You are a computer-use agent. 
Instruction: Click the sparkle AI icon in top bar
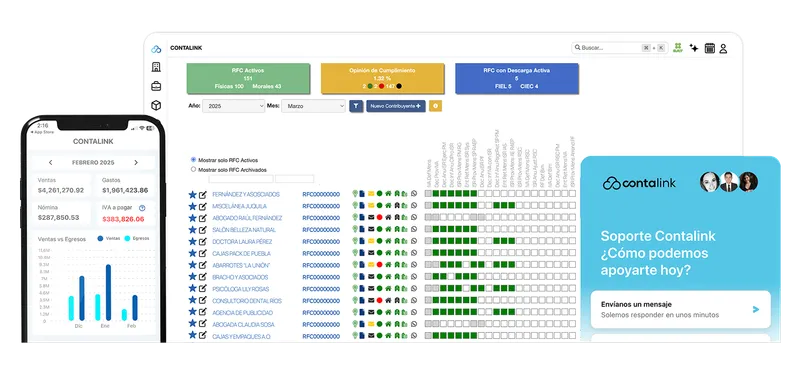[x=694, y=47]
